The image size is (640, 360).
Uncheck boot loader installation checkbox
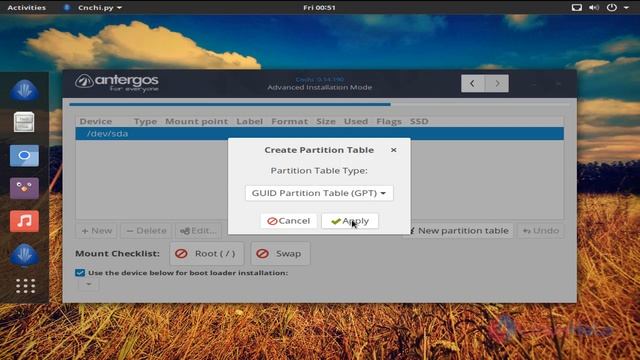click(x=80, y=273)
